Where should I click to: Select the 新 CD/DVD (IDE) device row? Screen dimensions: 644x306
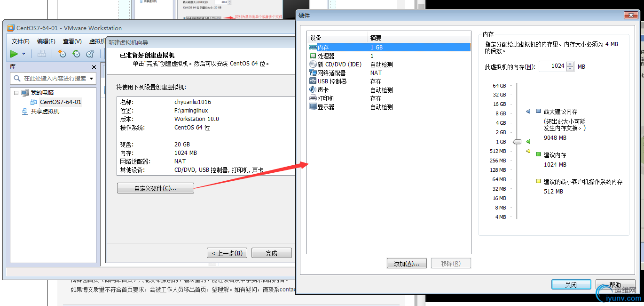[389, 64]
